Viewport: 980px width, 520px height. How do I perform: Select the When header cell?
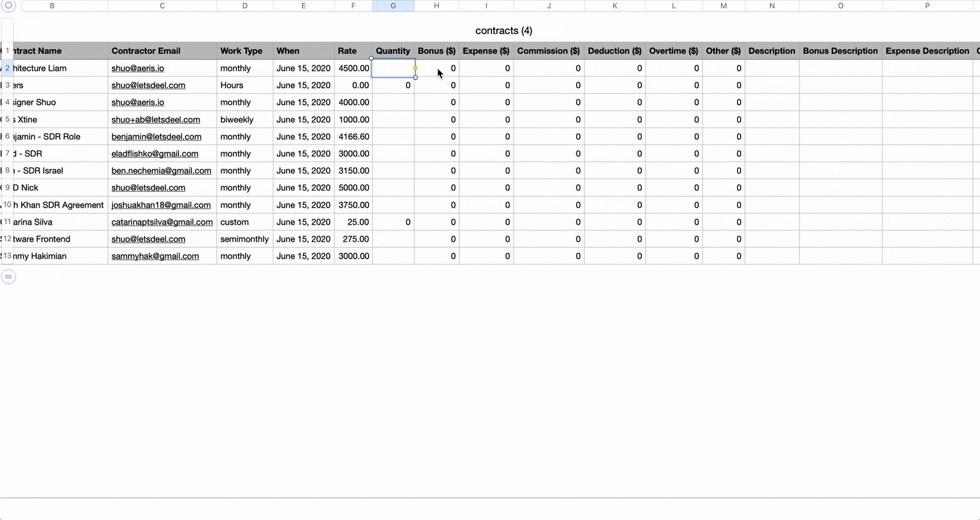(x=304, y=51)
